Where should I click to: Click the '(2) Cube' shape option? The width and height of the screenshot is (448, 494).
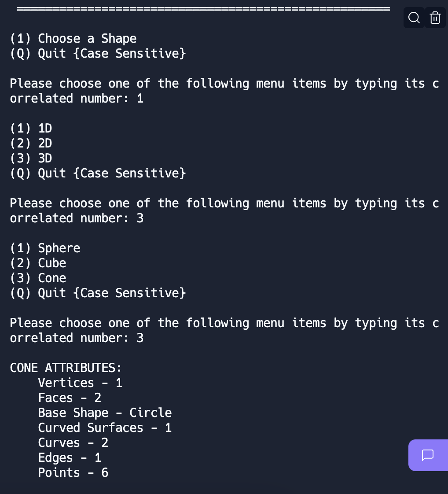(x=38, y=263)
